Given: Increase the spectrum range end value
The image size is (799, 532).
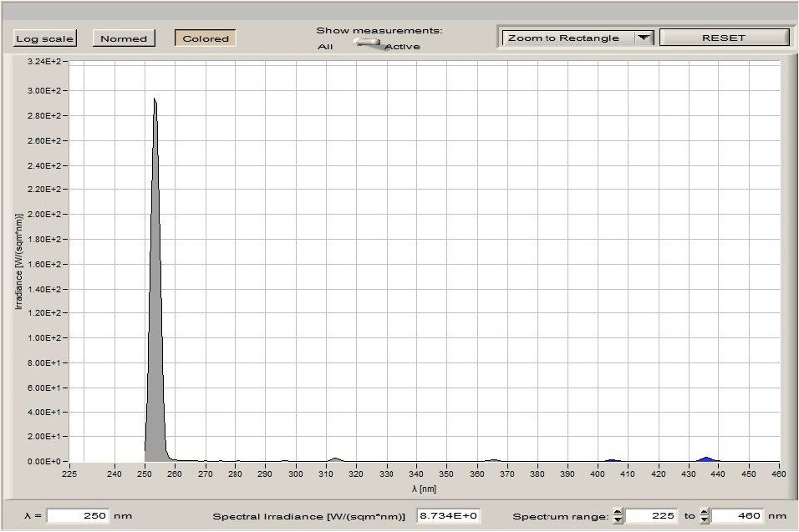Looking at the screenshot, I should (x=705, y=512).
